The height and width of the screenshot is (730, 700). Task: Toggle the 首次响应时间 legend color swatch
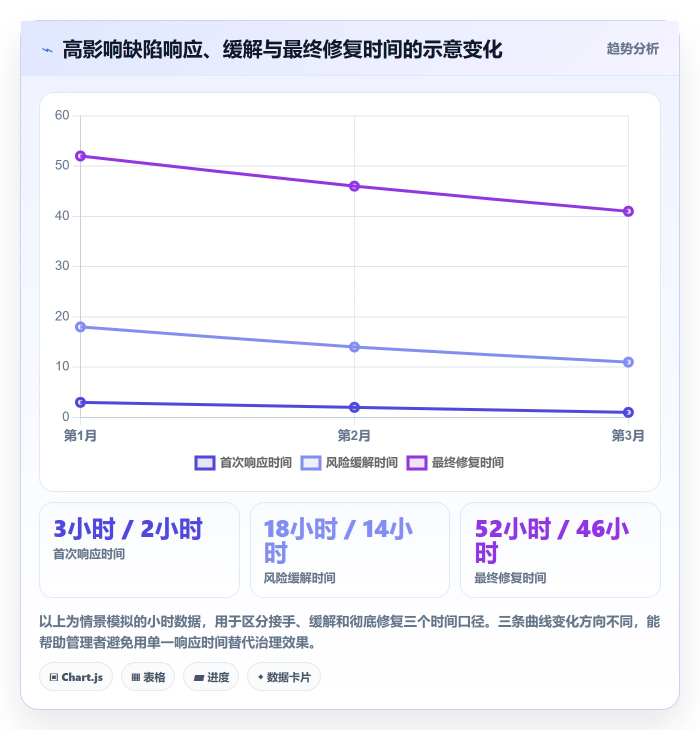point(205,463)
